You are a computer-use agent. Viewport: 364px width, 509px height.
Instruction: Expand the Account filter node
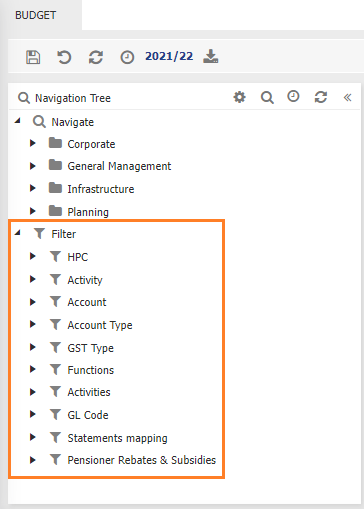point(33,302)
